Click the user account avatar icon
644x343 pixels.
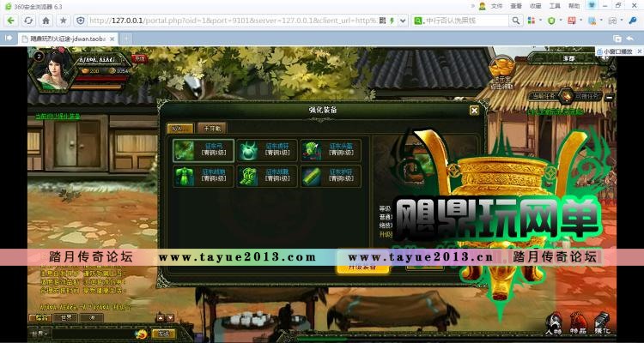[482, 6]
